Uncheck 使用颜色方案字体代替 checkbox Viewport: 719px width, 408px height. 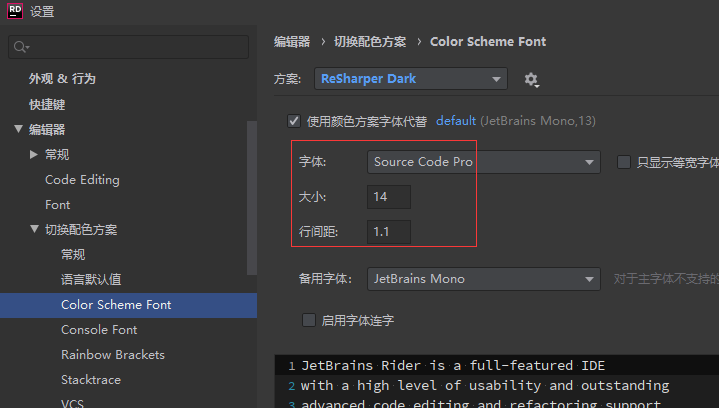point(294,121)
